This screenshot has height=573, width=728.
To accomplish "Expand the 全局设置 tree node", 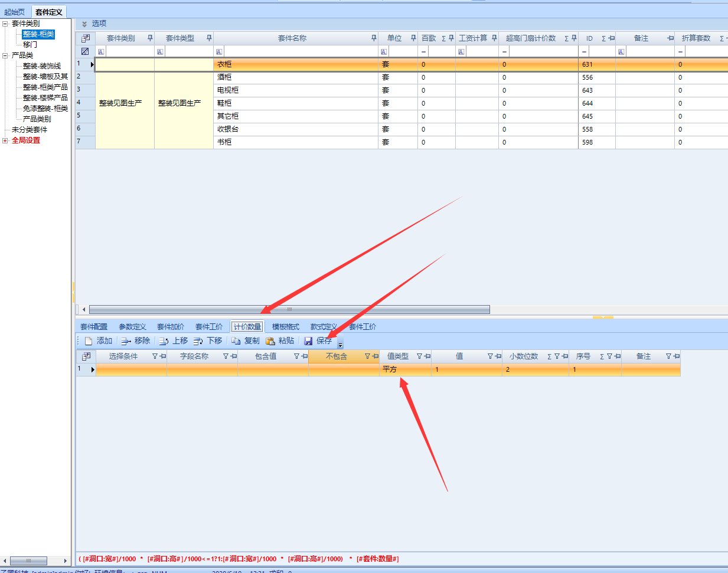I will [5, 140].
